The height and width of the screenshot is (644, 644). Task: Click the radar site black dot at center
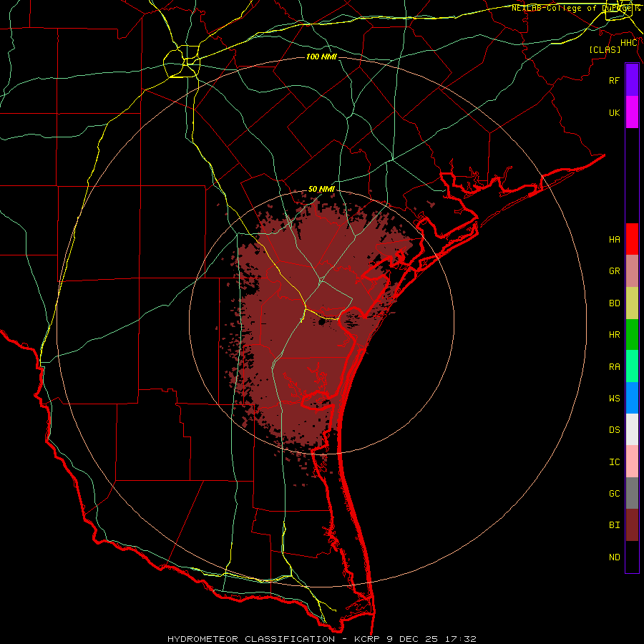click(321, 323)
